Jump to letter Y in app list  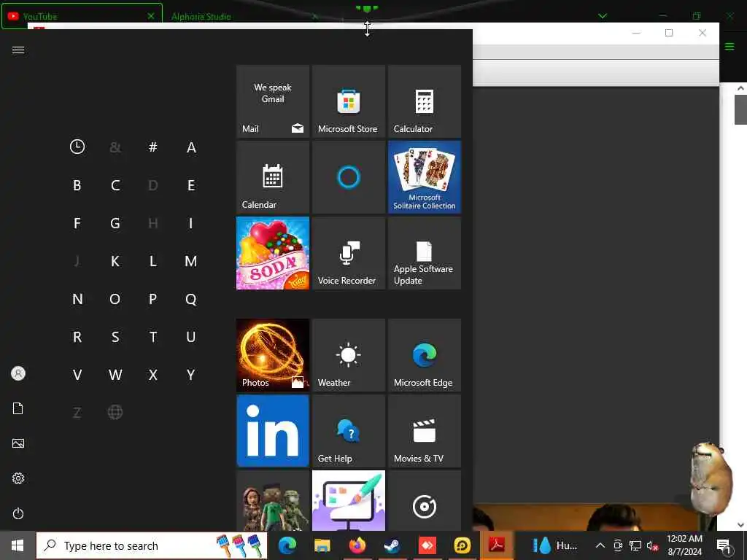[191, 375]
